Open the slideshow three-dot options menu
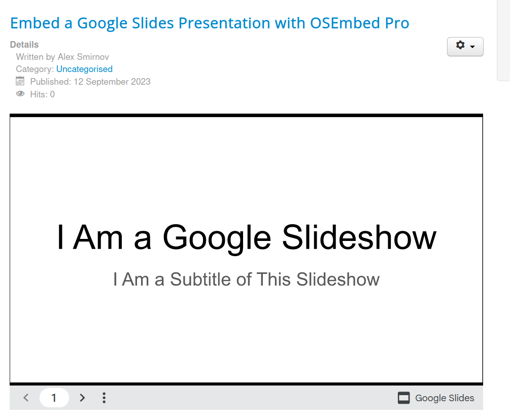Screen dimensions: 510x420 [x=104, y=397]
